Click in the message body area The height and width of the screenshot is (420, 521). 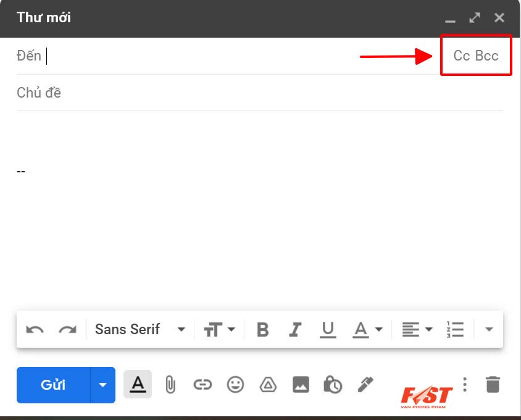[260, 209]
